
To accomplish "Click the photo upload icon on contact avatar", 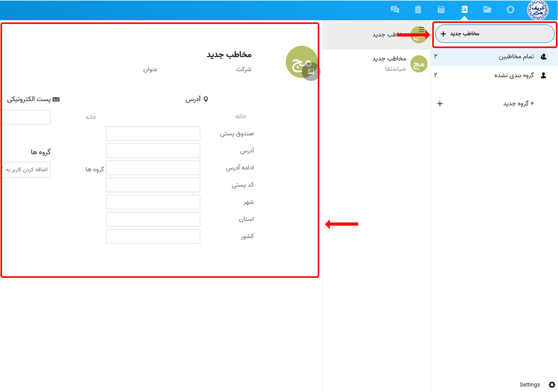I will (312, 72).
